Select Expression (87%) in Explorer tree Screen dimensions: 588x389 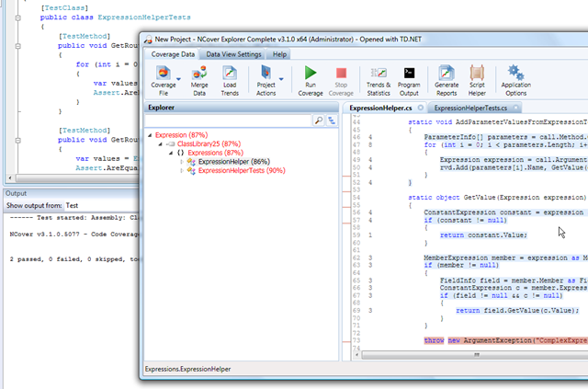point(182,135)
